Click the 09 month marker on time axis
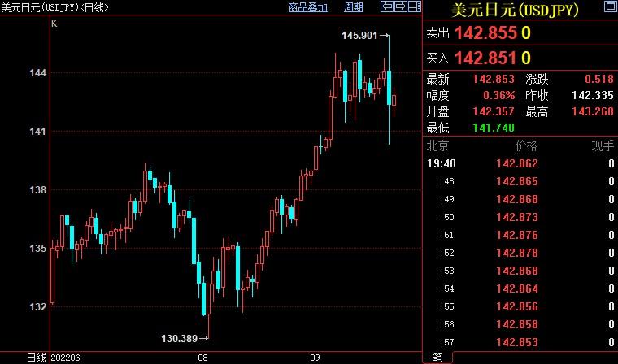The height and width of the screenshot is (364, 618). [x=316, y=357]
